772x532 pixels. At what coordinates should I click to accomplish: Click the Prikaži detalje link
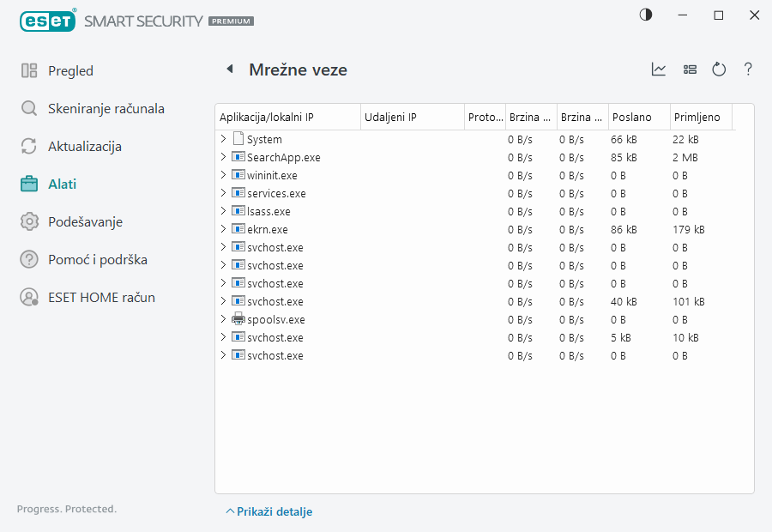point(268,511)
